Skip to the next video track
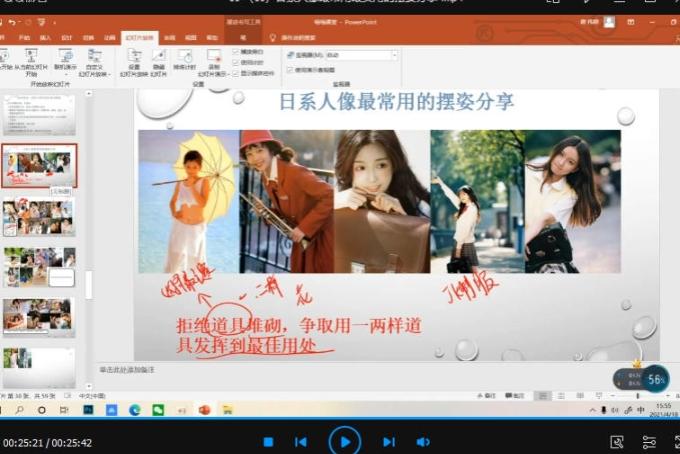 pyautogui.click(x=388, y=441)
